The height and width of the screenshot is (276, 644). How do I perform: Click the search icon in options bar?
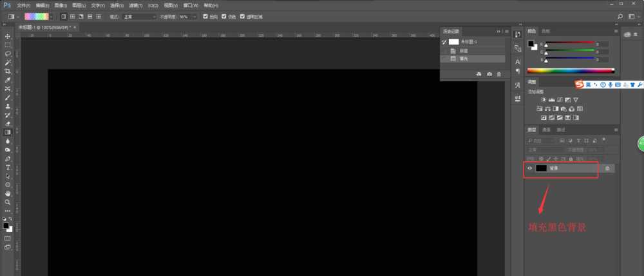(x=620, y=17)
